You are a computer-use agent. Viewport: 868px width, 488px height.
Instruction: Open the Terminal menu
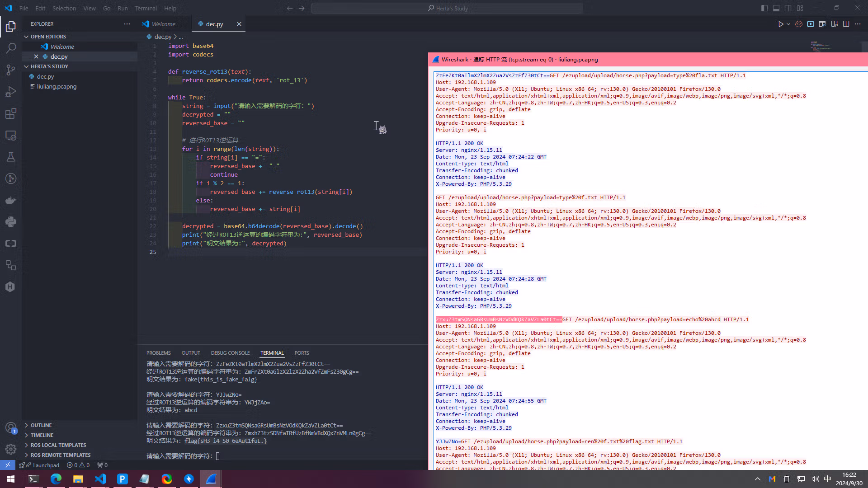[x=146, y=8]
